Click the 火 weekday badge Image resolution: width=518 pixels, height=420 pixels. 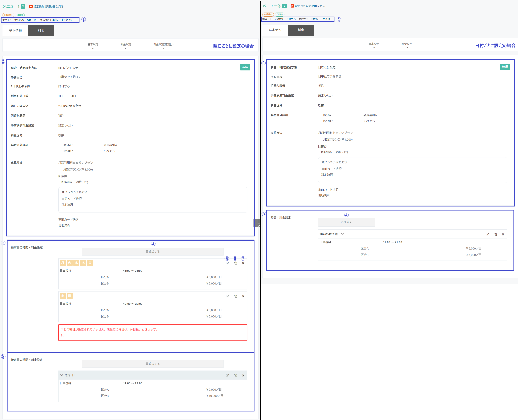pyautogui.click(x=70, y=263)
